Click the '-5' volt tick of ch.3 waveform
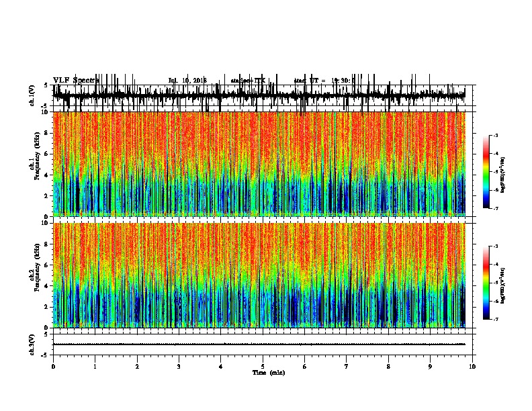532x411 pixels. pyautogui.click(x=45, y=355)
